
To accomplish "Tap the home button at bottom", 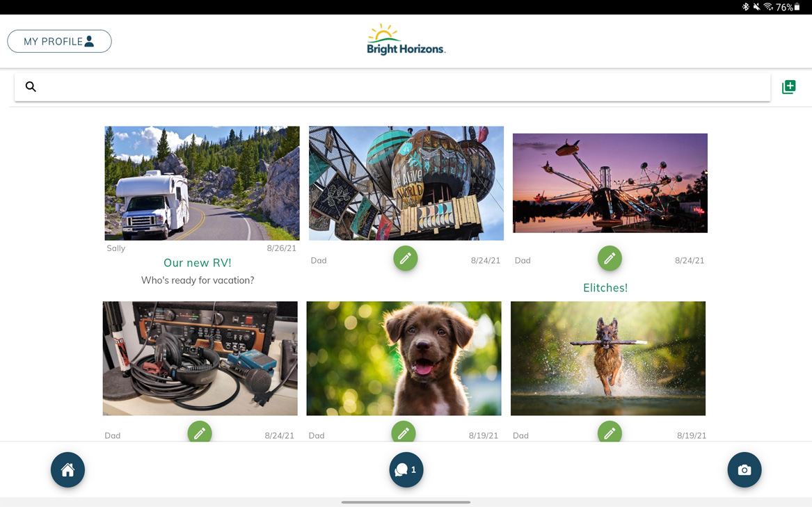I will (x=67, y=469).
